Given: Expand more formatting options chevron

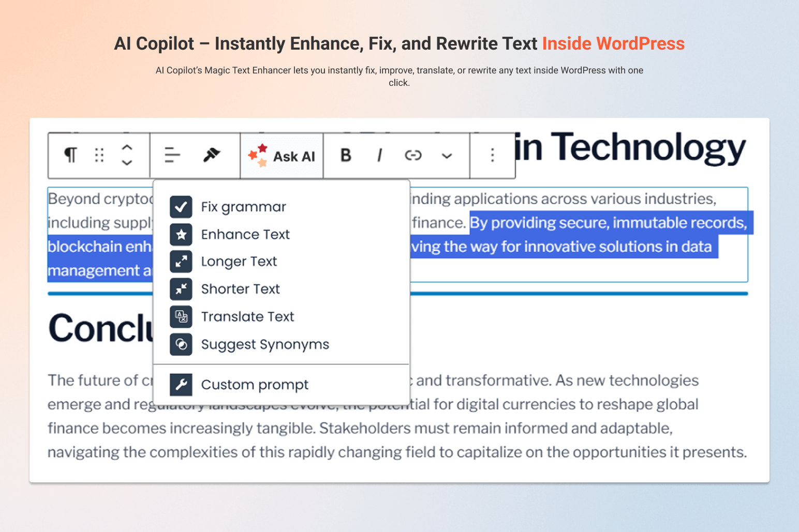Looking at the screenshot, I should 447,156.
